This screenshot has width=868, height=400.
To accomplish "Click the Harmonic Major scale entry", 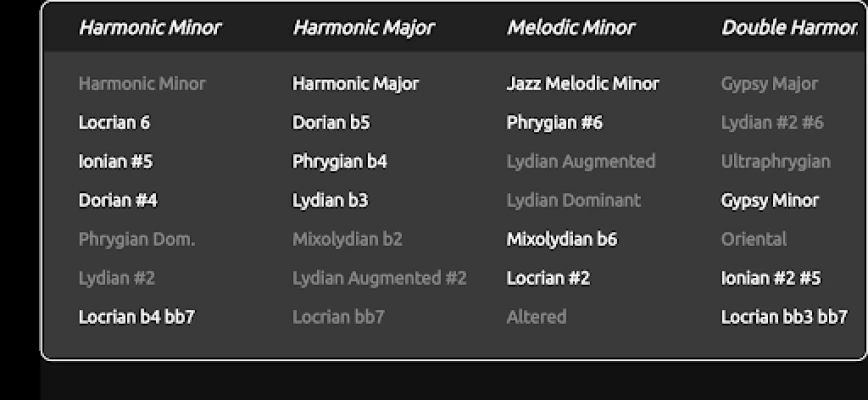I will (355, 84).
